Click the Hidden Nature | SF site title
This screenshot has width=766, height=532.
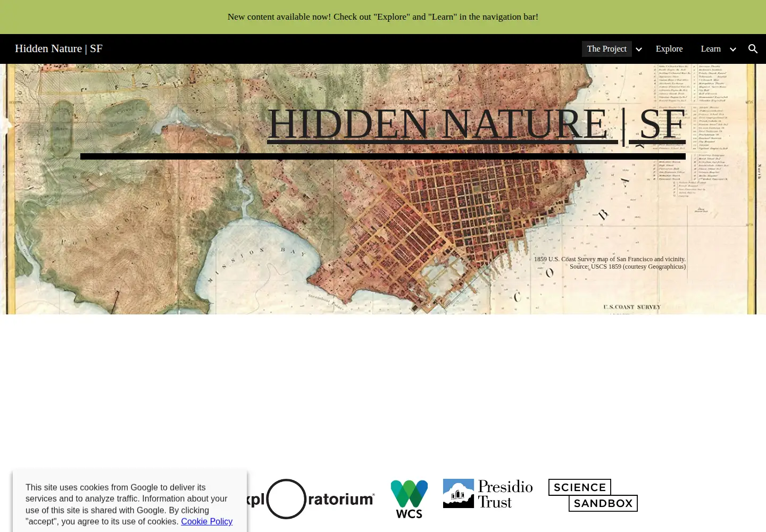tap(59, 49)
